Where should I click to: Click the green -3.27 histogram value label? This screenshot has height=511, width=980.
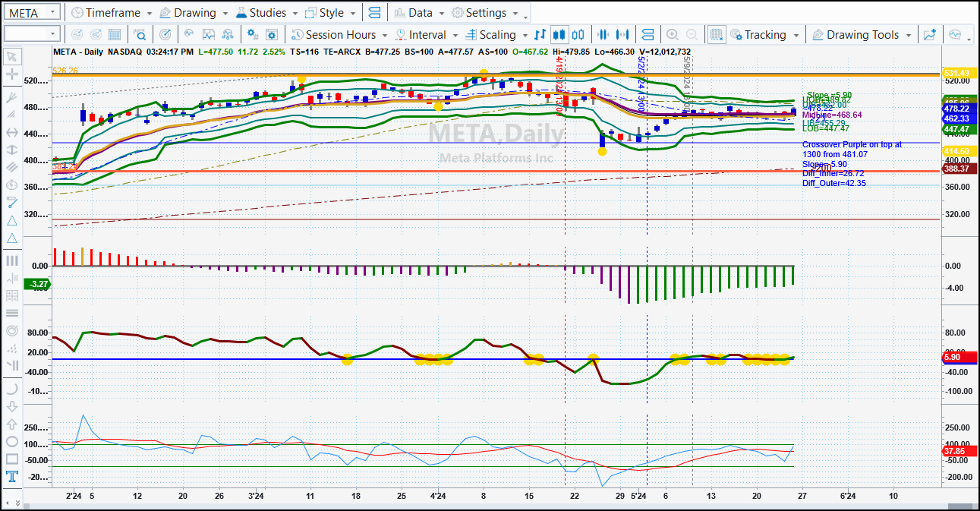tap(37, 284)
